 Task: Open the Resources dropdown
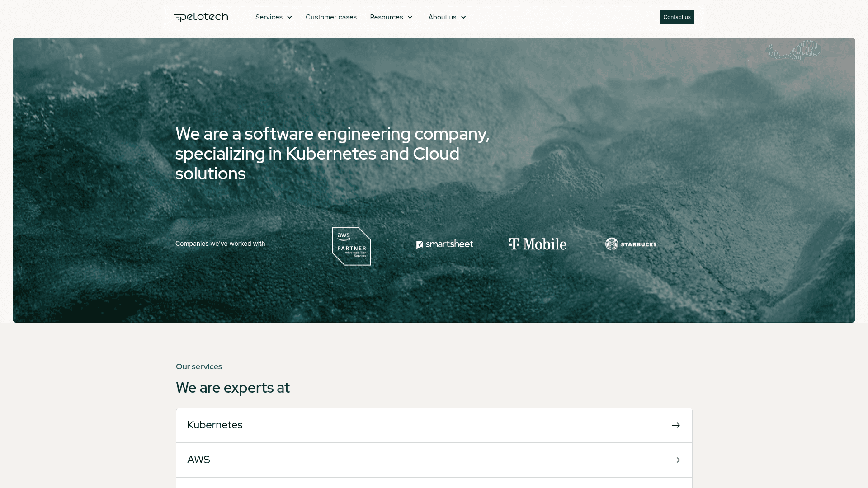click(391, 17)
